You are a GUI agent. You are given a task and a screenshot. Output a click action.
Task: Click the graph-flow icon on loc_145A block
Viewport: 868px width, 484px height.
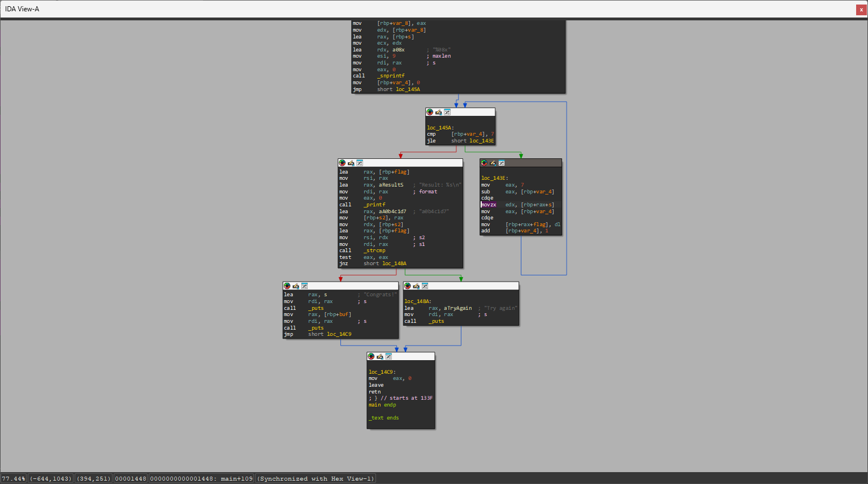(x=447, y=112)
